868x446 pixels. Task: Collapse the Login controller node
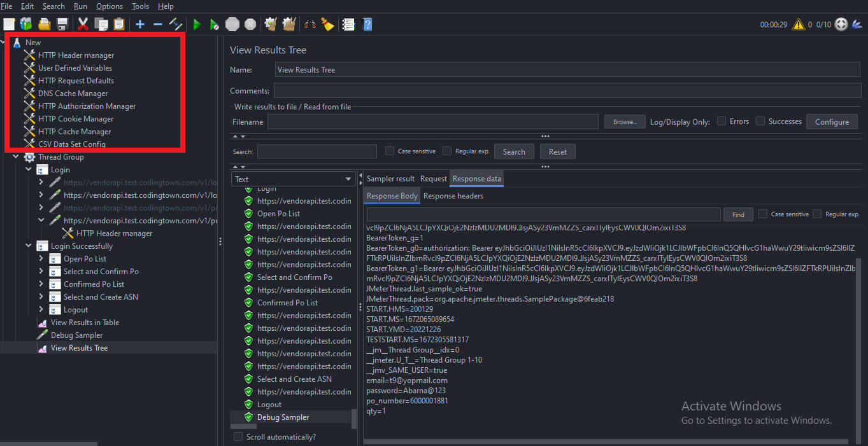(29, 170)
